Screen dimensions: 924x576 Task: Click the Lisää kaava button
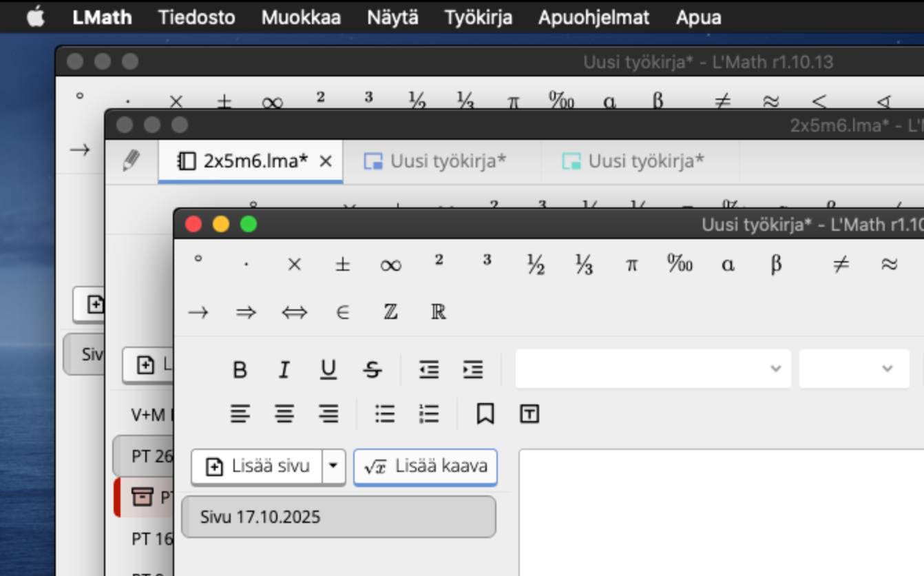pyautogui.click(x=426, y=466)
